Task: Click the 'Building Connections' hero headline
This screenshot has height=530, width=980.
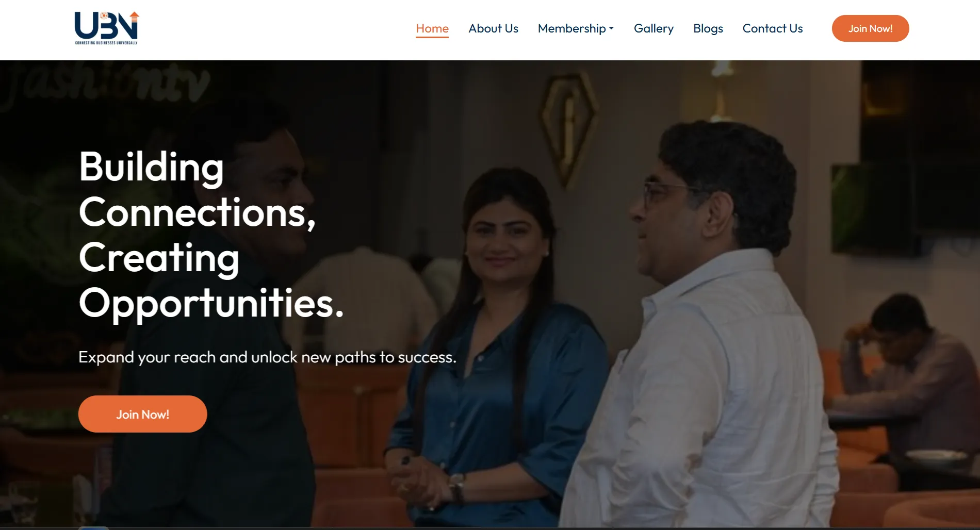Action: pos(211,235)
